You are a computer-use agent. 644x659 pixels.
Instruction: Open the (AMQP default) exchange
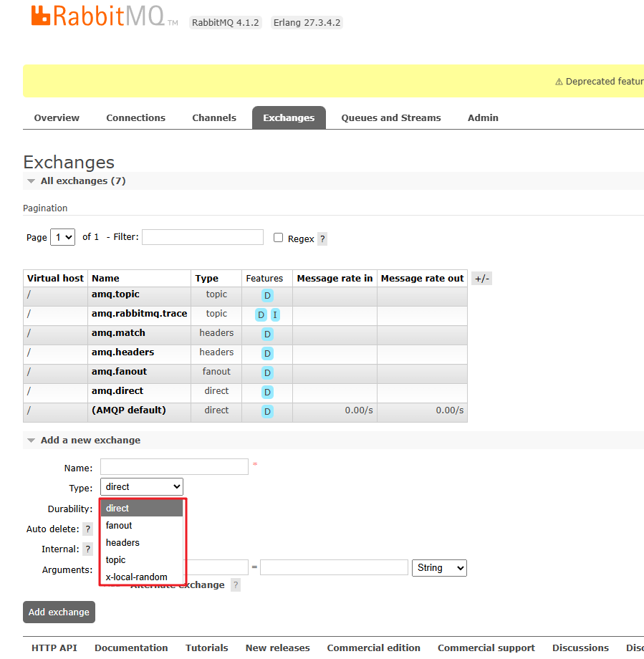click(x=129, y=410)
